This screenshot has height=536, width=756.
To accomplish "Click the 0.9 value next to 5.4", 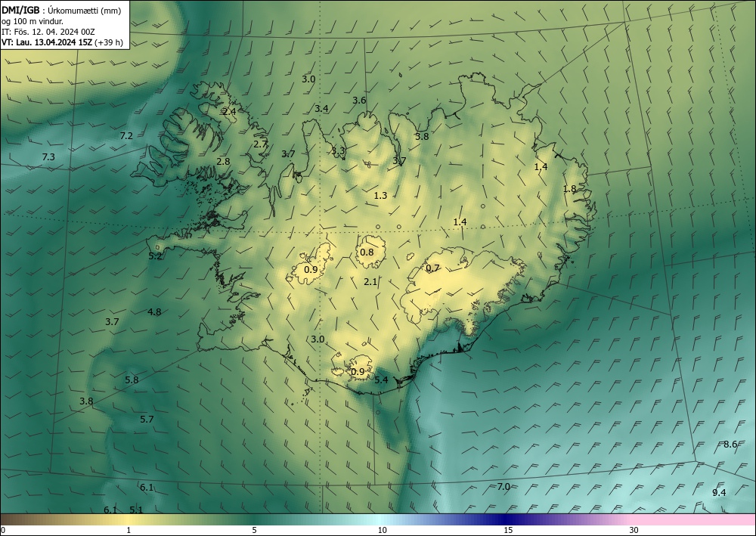I will pos(358,372).
